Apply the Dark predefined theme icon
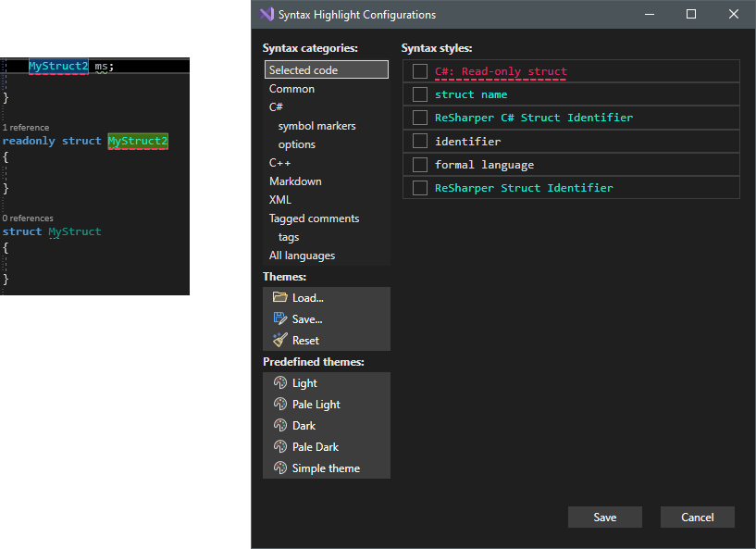The height and width of the screenshot is (549, 756). 279,425
